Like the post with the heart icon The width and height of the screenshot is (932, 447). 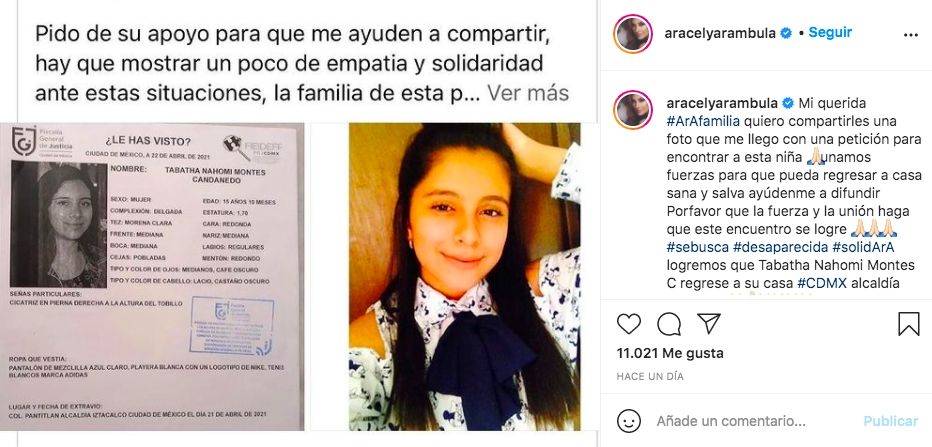(x=629, y=324)
